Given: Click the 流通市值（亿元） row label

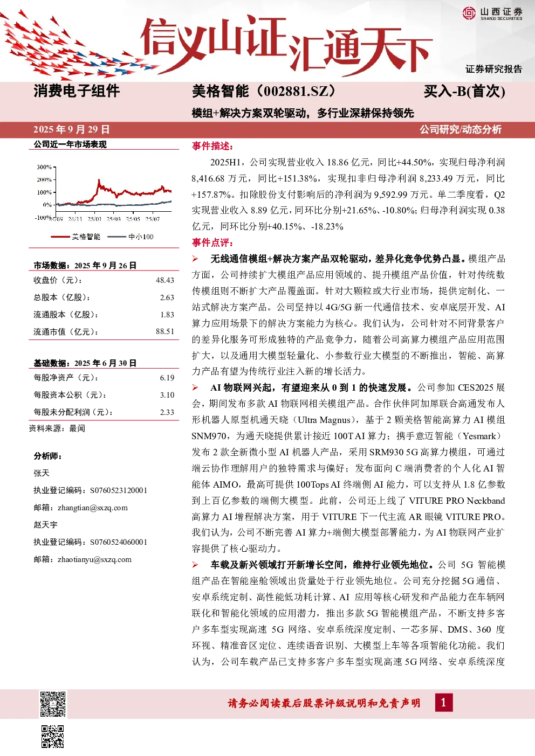Looking at the screenshot, I should (66, 332).
